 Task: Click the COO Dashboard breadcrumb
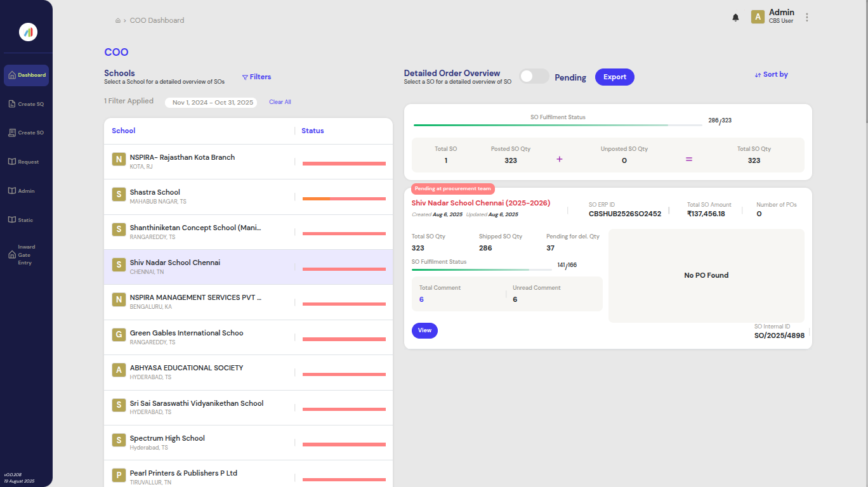(157, 20)
